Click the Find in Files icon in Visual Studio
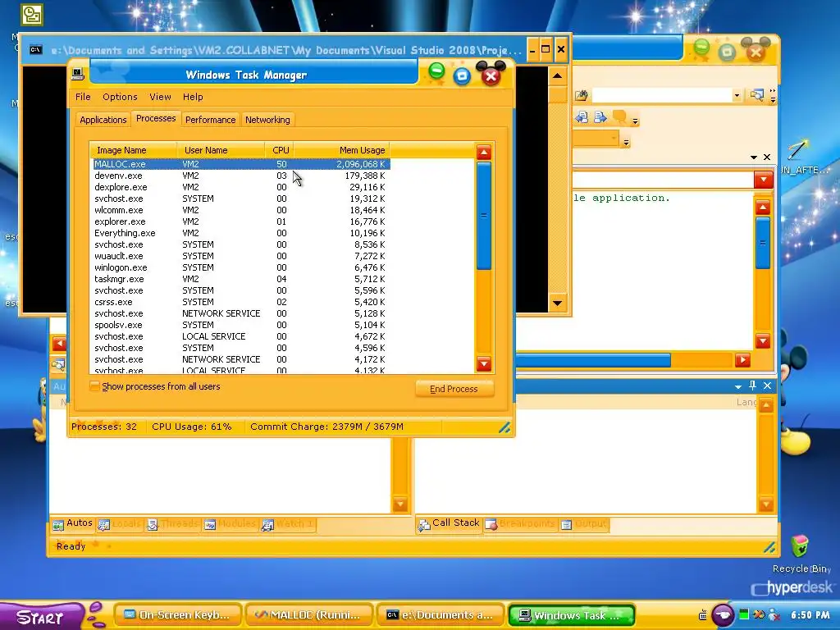 (x=756, y=95)
